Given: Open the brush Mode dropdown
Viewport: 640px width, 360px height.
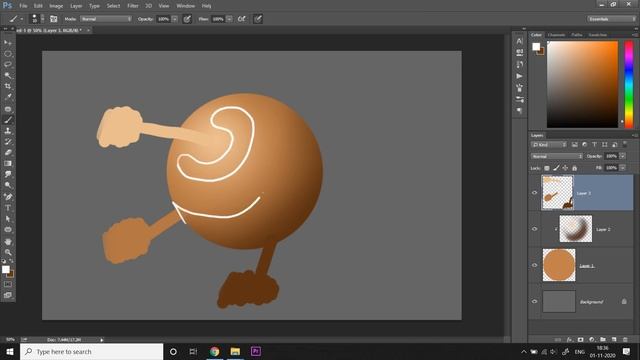Looking at the screenshot, I should (106, 19).
